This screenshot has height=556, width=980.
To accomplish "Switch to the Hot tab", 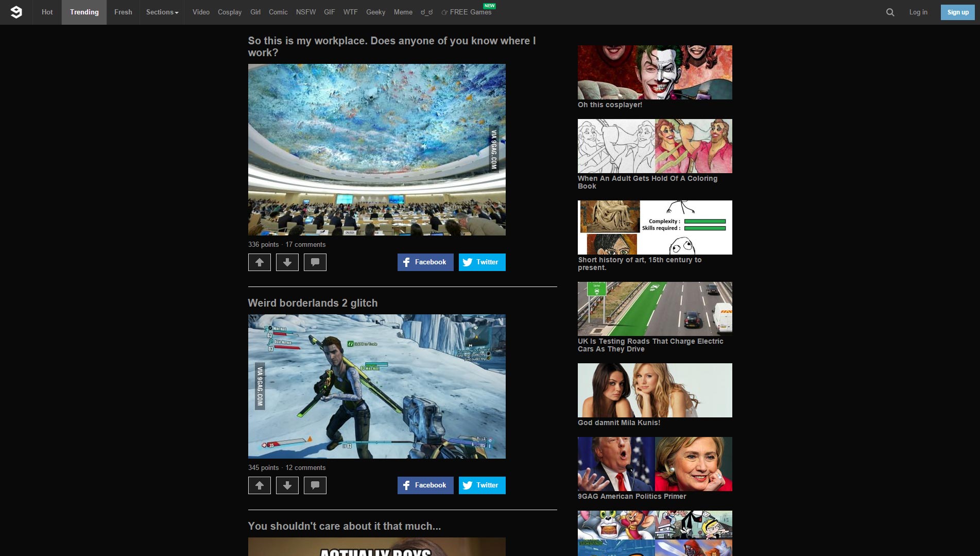I will click(x=47, y=12).
